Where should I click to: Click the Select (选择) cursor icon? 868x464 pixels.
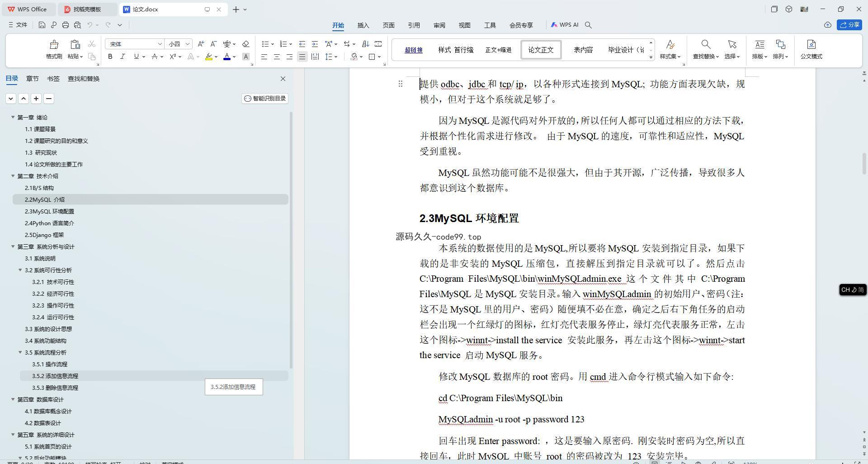point(732,44)
